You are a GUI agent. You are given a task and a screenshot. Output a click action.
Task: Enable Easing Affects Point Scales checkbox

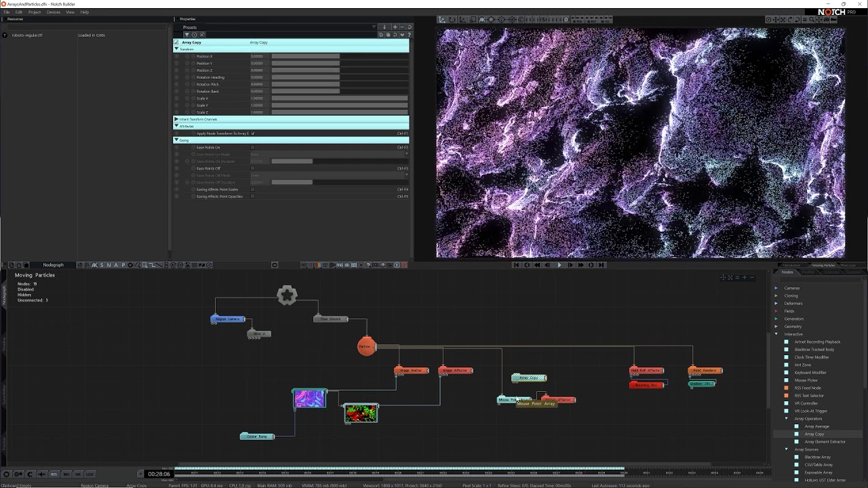click(x=253, y=189)
